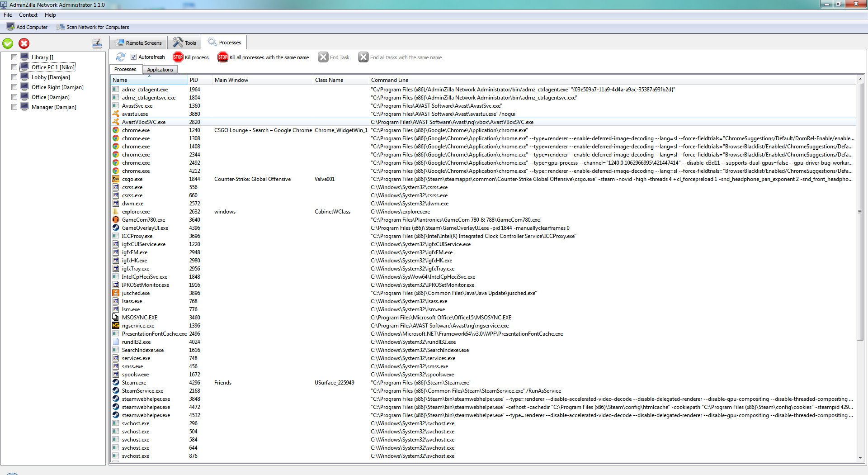Check the Office PC 1 [Niko] checkbox
Screen dimensions: 868x475
click(14, 67)
